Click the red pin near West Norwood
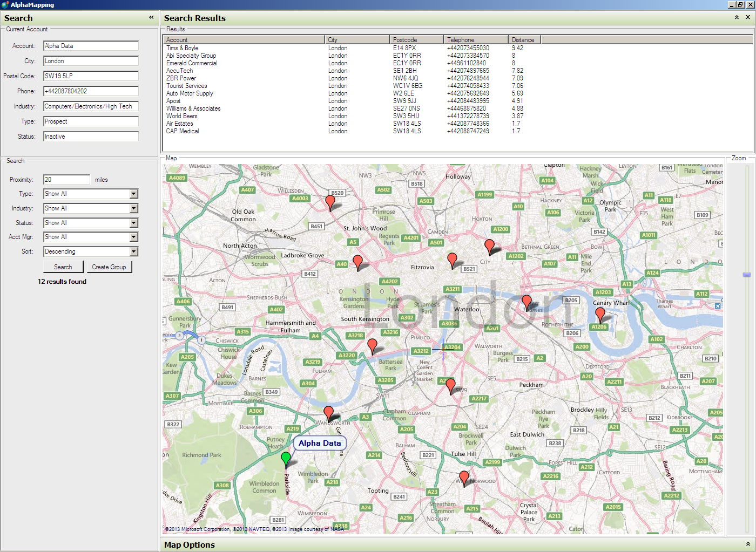This screenshot has width=756, height=552. (464, 479)
